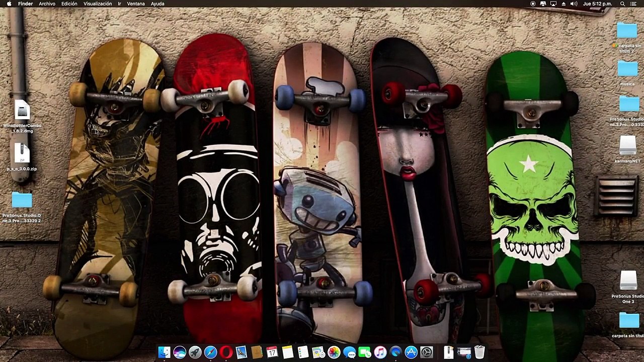
Task: Open the Edición menu
Action: (x=69, y=4)
